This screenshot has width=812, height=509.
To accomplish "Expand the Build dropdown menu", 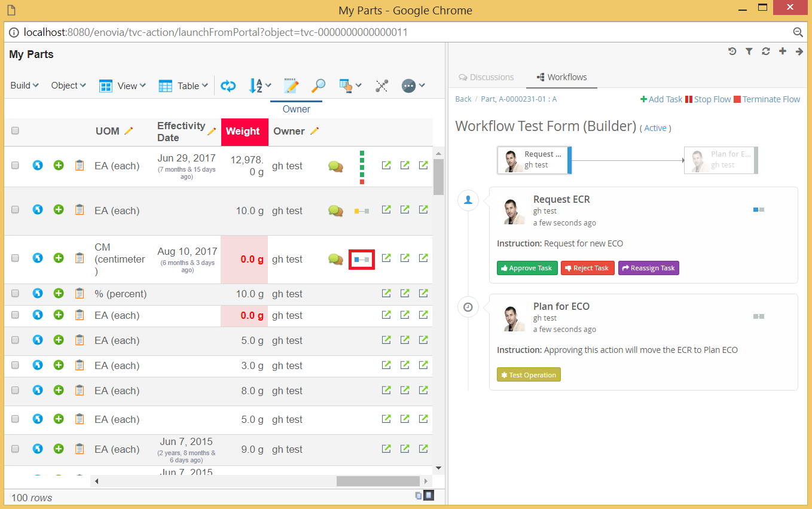I will click(x=25, y=86).
